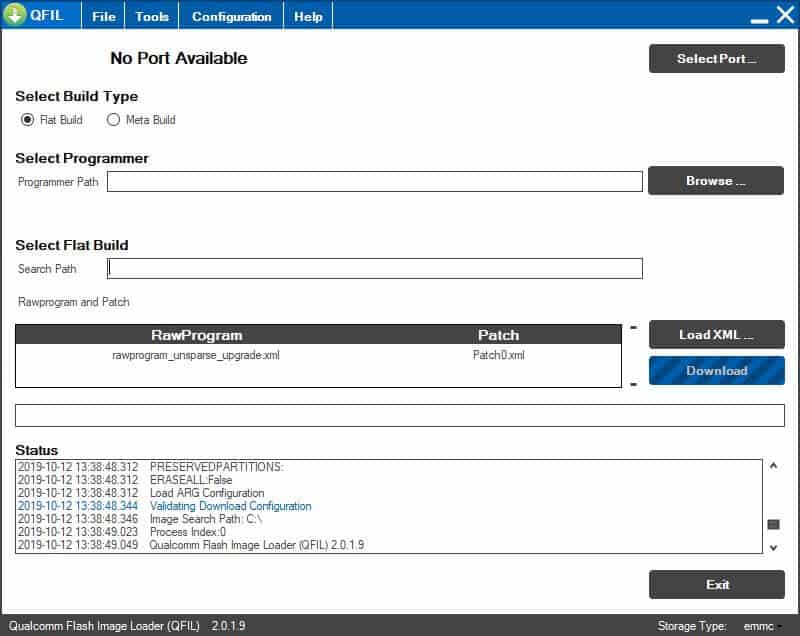This screenshot has width=800, height=636.
Task: Open the Storage Type emmc dropdown
Action: pyautogui.click(x=762, y=626)
